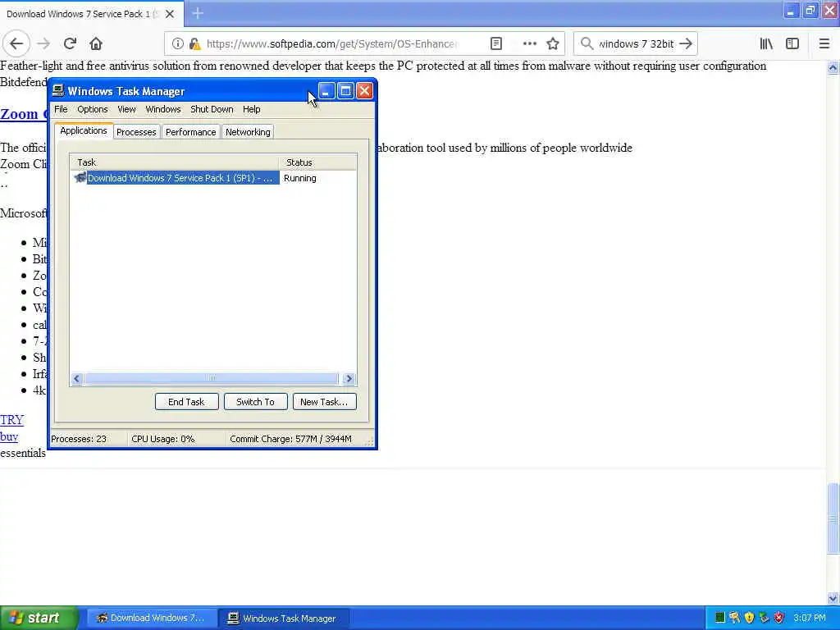Open the Zoom link on the web page
This screenshot has width=840, height=630.
(x=24, y=114)
